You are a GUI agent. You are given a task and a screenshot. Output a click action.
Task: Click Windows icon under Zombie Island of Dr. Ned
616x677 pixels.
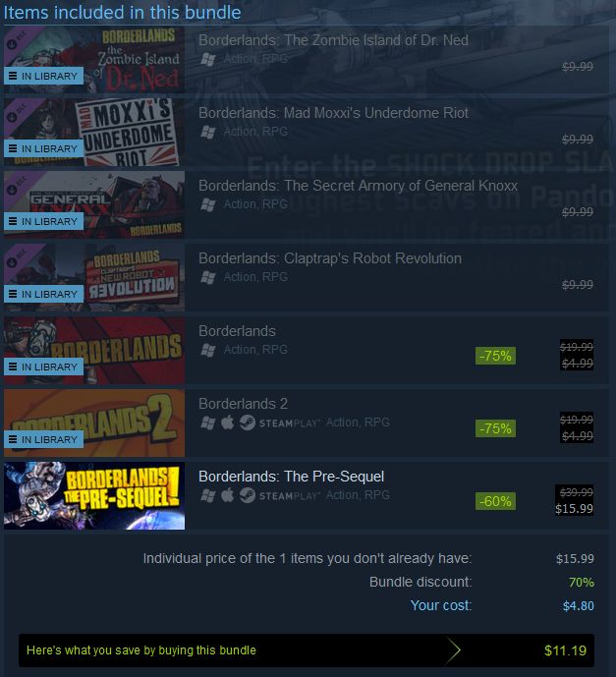[x=207, y=59]
